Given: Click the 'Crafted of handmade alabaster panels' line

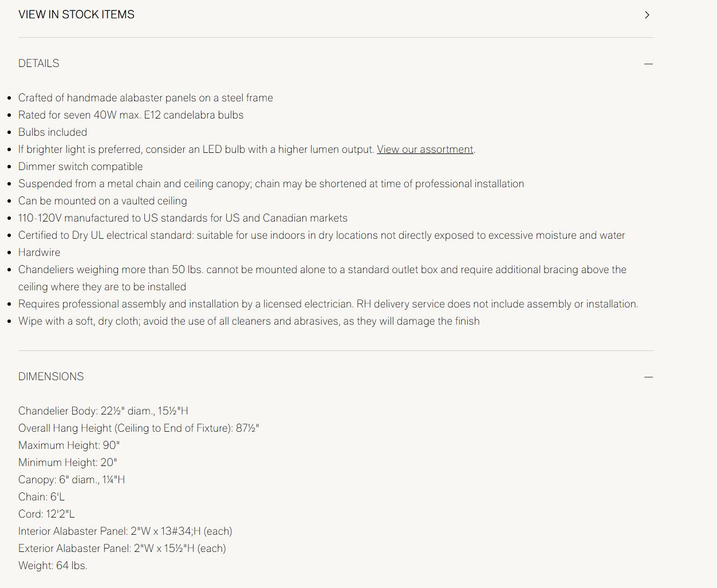Looking at the screenshot, I should pos(145,98).
